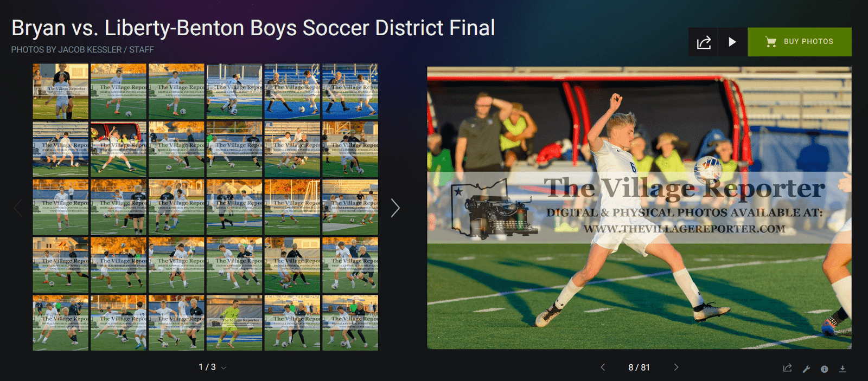Image resolution: width=868 pixels, height=381 pixels.
Task: Click the Buy Photos button
Action: [799, 42]
